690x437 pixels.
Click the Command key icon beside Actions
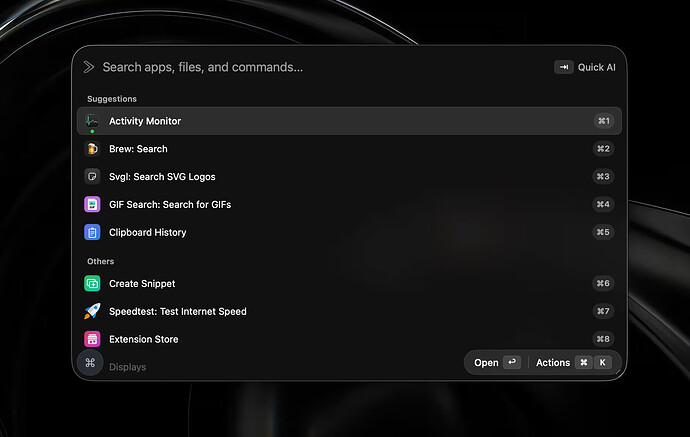pyautogui.click(x=584, y=362)
